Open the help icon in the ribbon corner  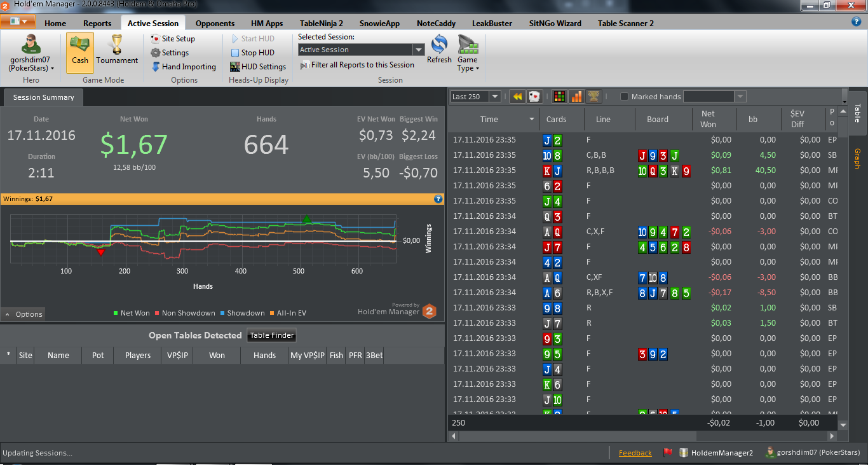[x=856, y=22]
